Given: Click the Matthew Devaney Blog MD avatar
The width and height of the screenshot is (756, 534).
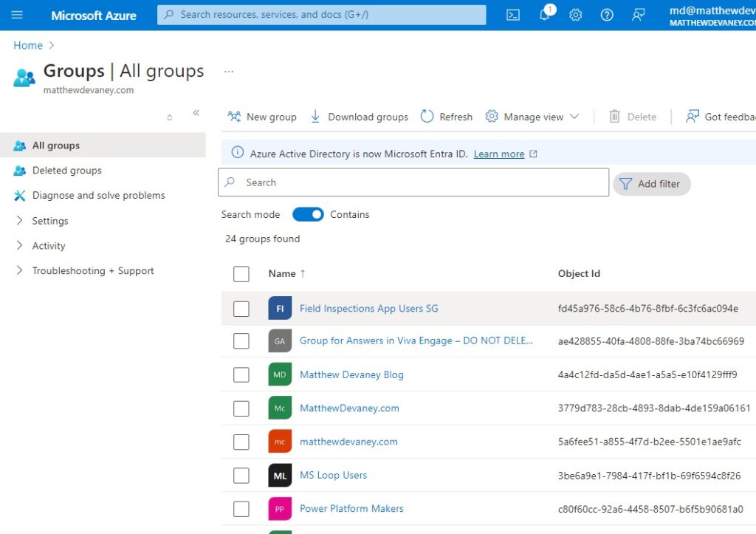Looking at the screenshot, I should pyautogui.click(x=280, y=374).
